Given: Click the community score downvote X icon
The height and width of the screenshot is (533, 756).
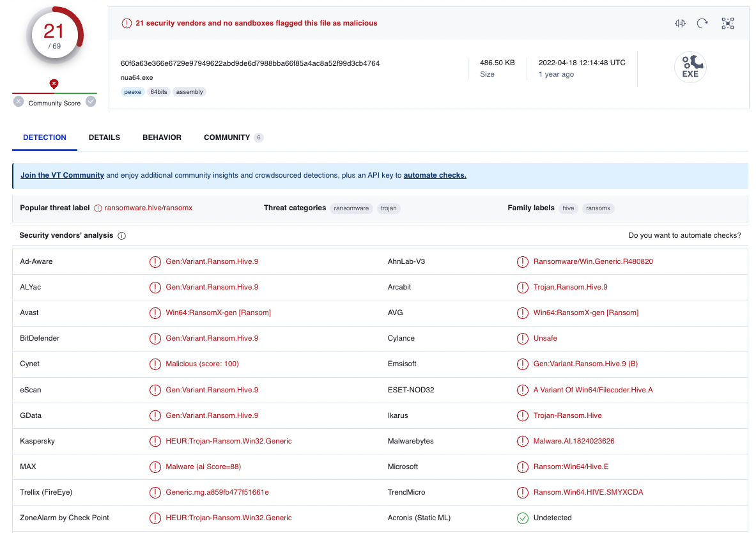Looking at the screenshot, I should click(19, 101).
